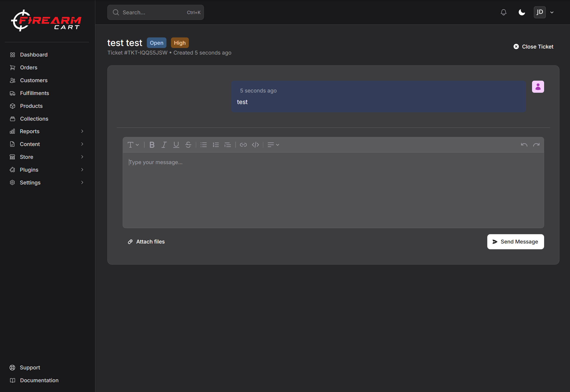This screenshot has height=392, width=570.
Task: Insert a hyperlink in the message
Action: [243, 145]
